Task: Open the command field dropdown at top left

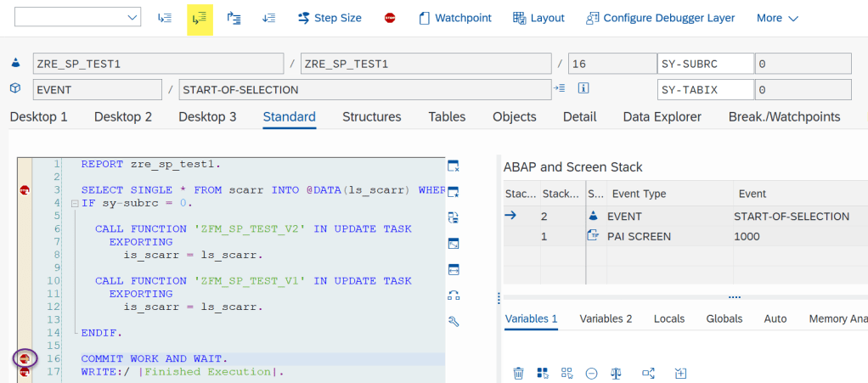Action: (x=133, y=18)
